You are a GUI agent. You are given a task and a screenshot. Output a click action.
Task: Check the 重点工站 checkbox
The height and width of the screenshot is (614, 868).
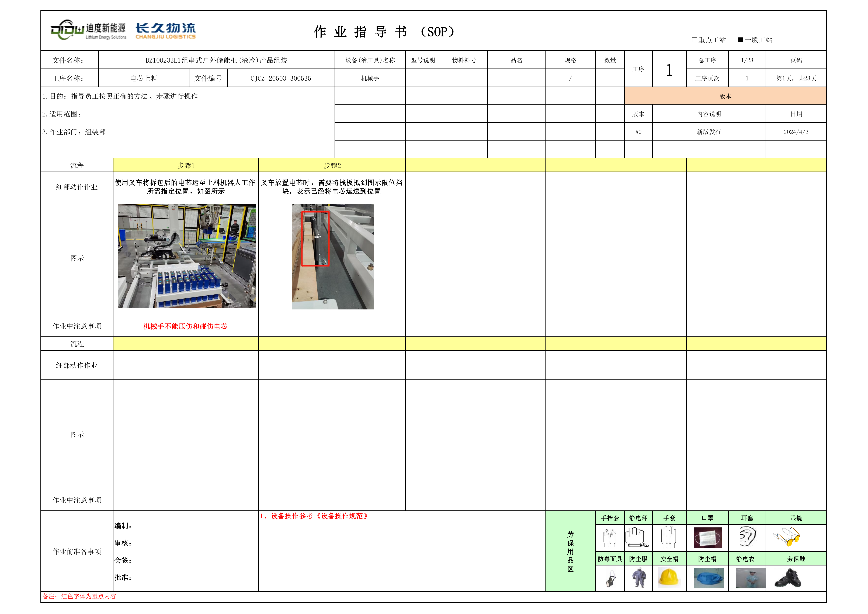pyautogui.click(x=694, y=40)
